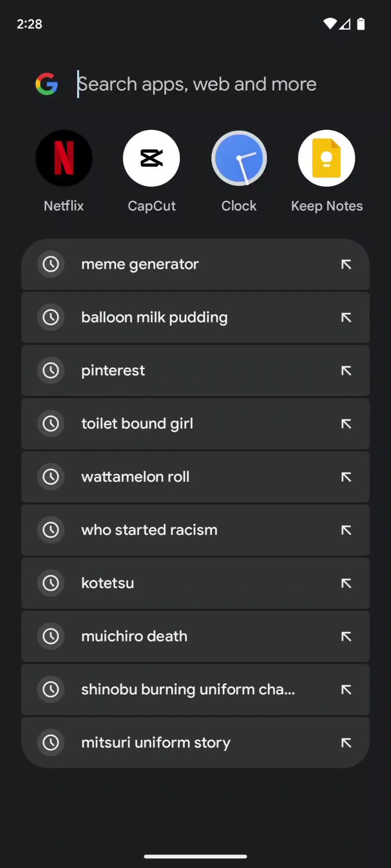The width and height of the screenshot is (391, 868).
Task: Insert "toilet bound girl" query using arrow
Action: [x=346, y=424]
